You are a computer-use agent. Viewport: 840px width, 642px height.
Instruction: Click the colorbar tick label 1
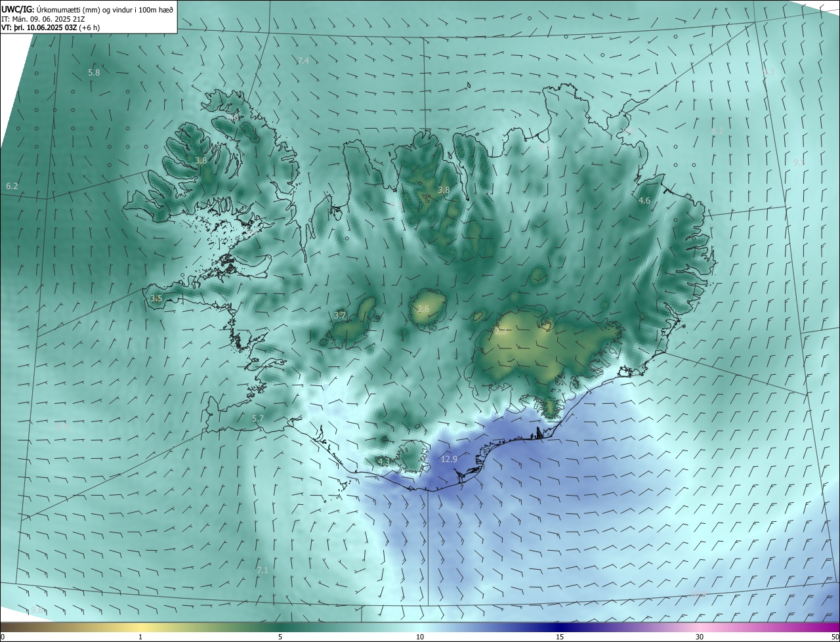click(x=140, y=637)
